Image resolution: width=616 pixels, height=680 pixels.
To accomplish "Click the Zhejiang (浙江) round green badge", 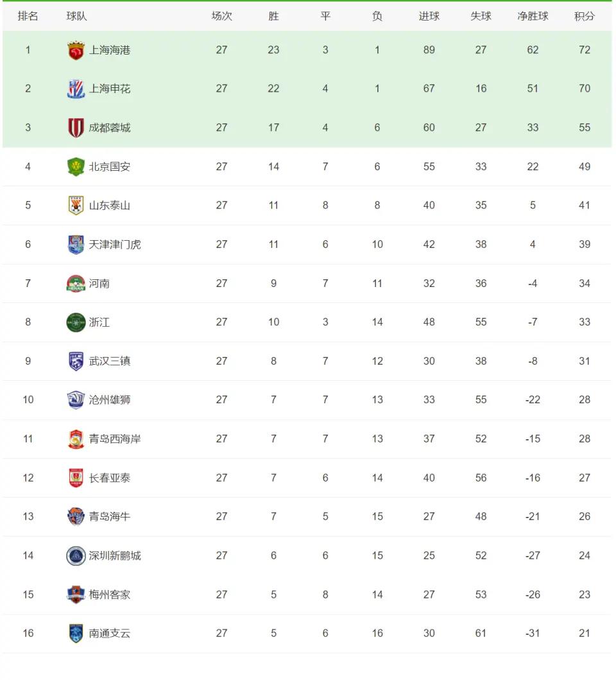I will [x=76, y=322].
